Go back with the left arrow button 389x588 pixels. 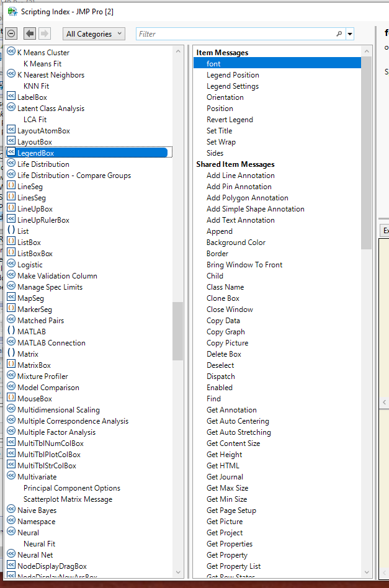(30, 33)
